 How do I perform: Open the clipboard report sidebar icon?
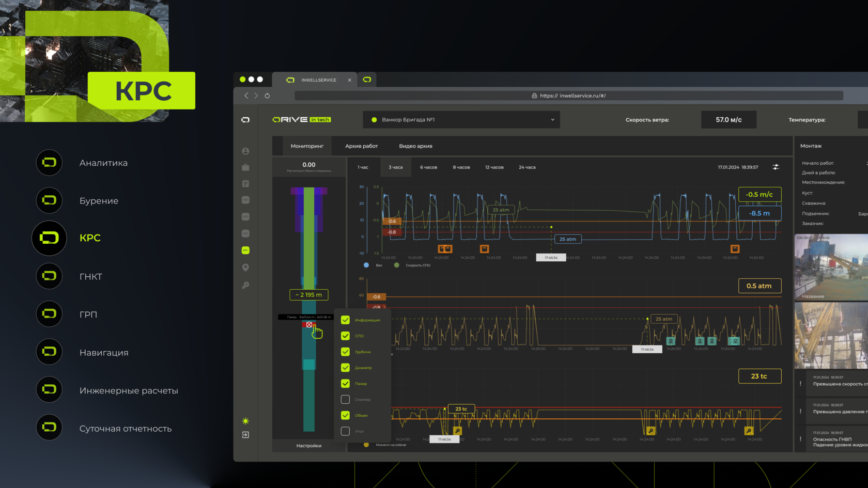click(245, 183)
